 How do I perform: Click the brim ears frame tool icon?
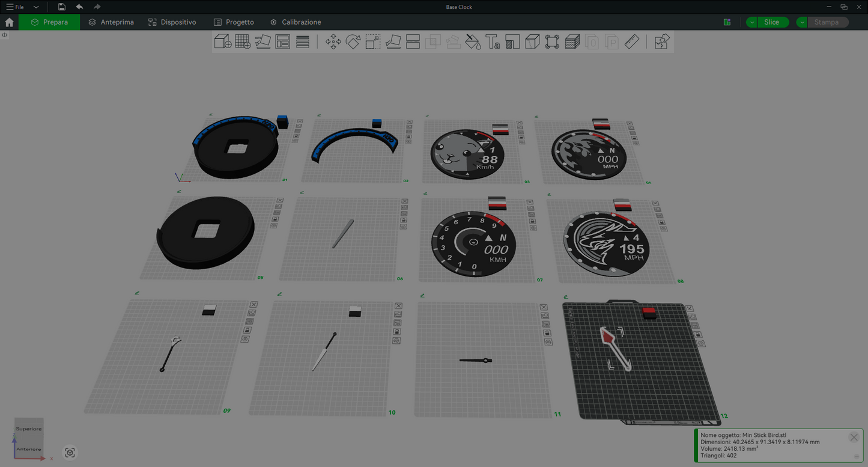point(552,41)
